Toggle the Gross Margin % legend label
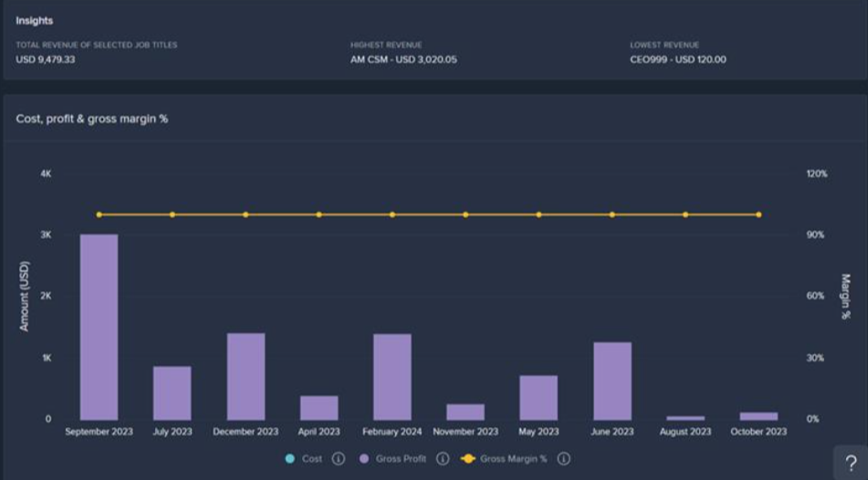This screenshot has height=480, width=868. click(x=513, y=459)
